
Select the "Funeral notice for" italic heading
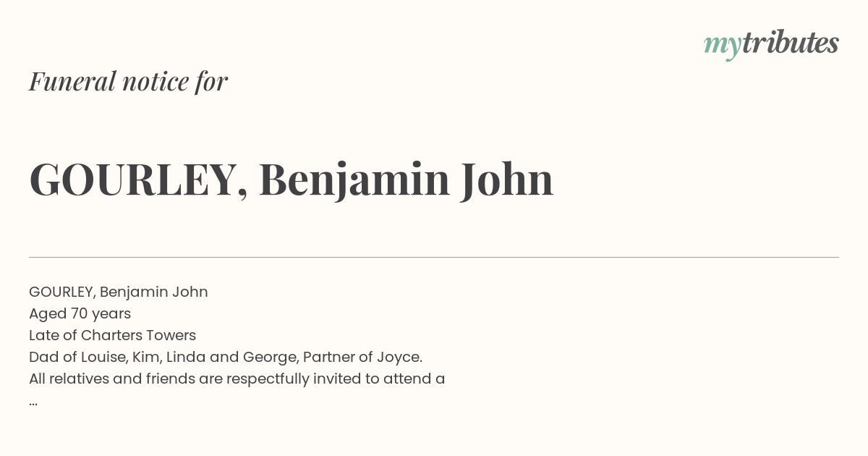coord(129,81)
